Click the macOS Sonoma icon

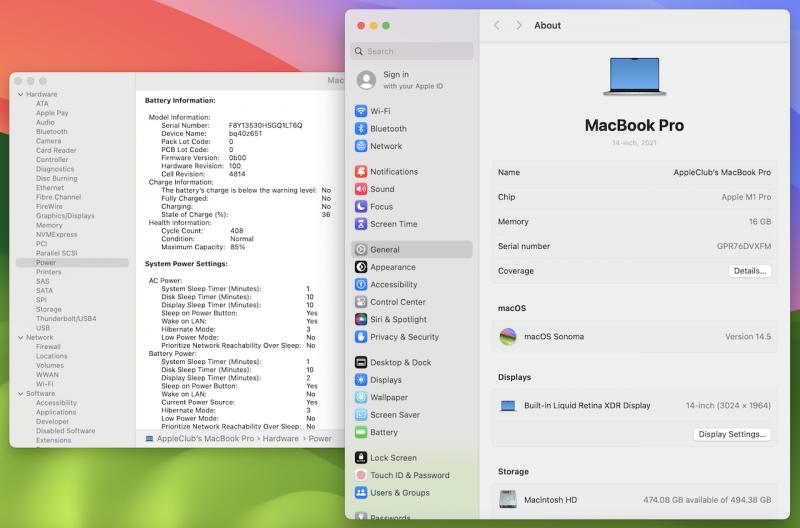pyautogui.click(x=508, y=336)
